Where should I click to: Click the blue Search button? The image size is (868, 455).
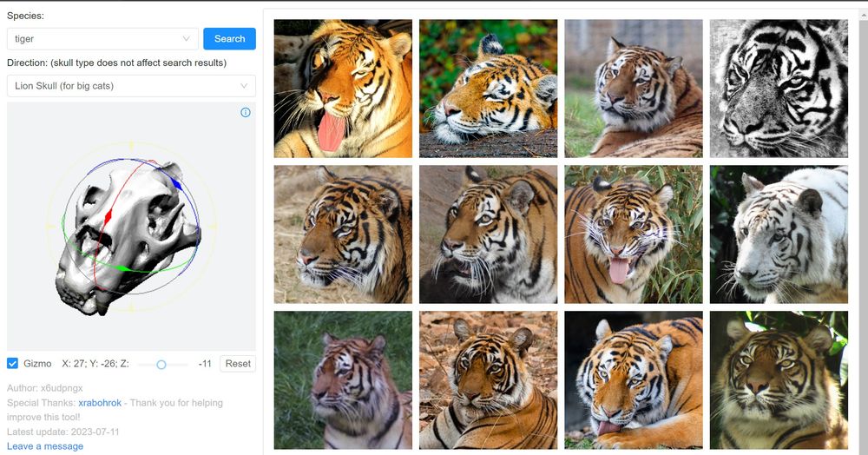point(230,39)
